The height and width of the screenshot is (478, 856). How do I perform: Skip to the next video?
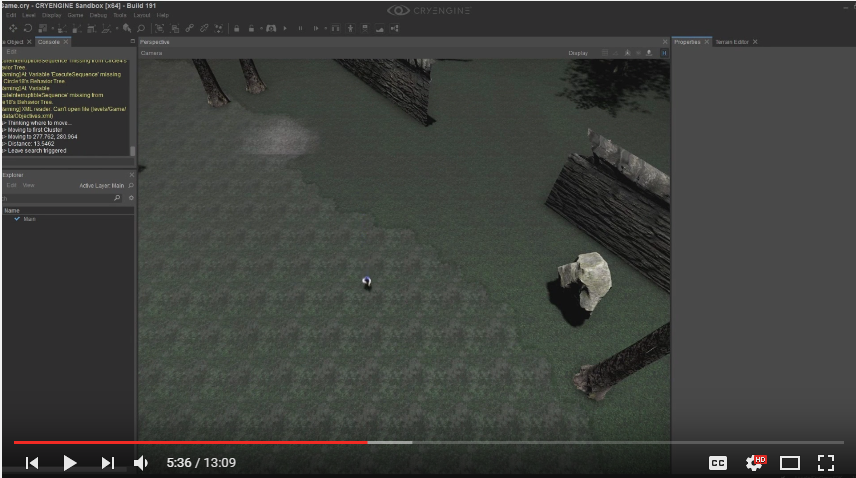(108, 463)
